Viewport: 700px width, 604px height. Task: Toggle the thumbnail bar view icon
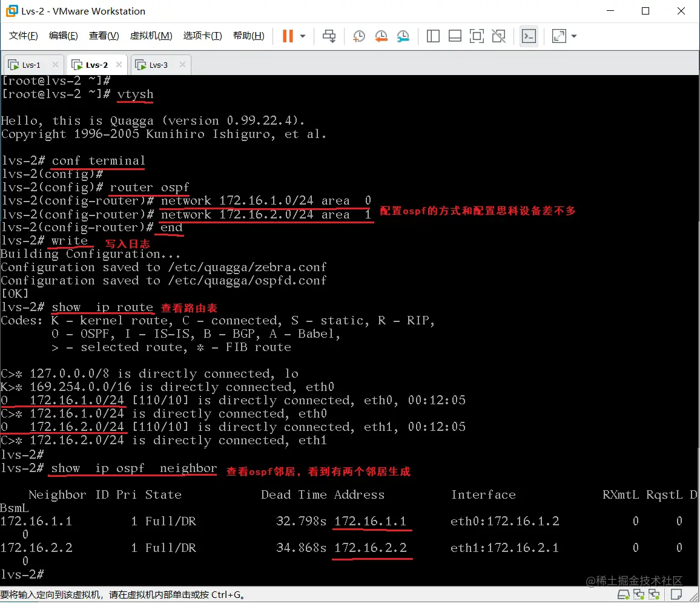point(455,36)
